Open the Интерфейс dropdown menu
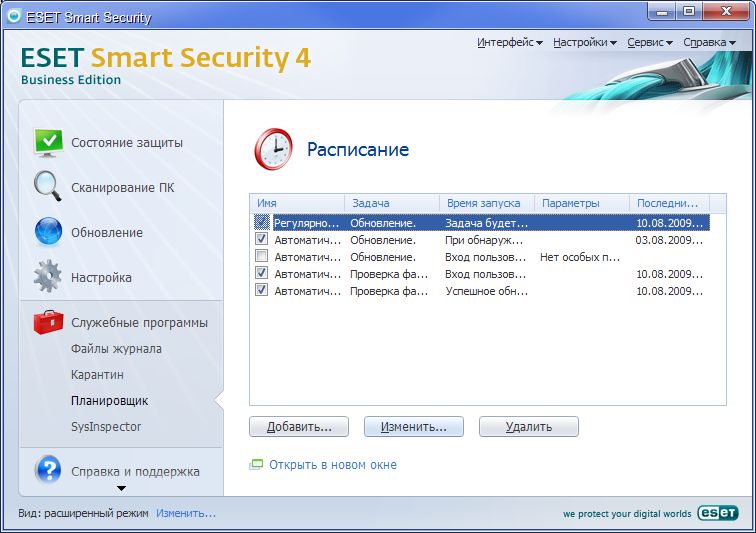 pos(509,42)
